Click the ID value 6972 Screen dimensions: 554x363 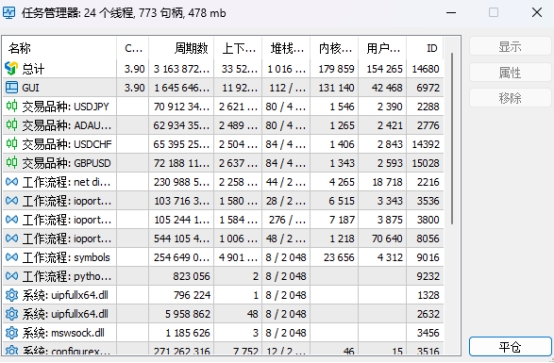(428, 88)
